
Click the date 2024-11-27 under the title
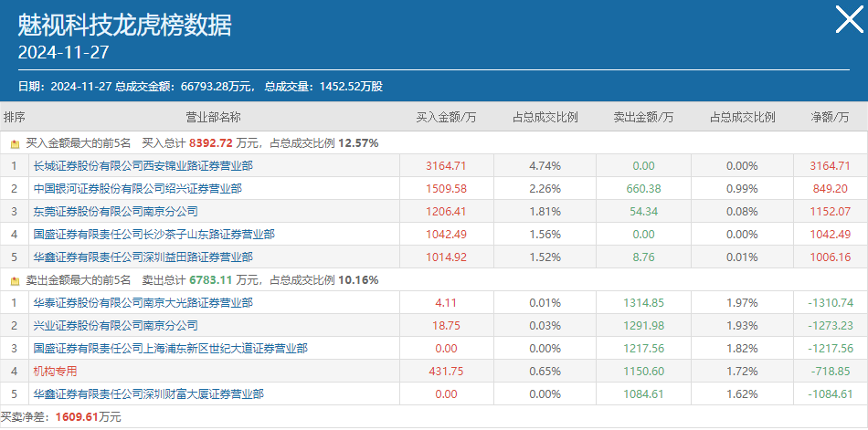(63, 53)
